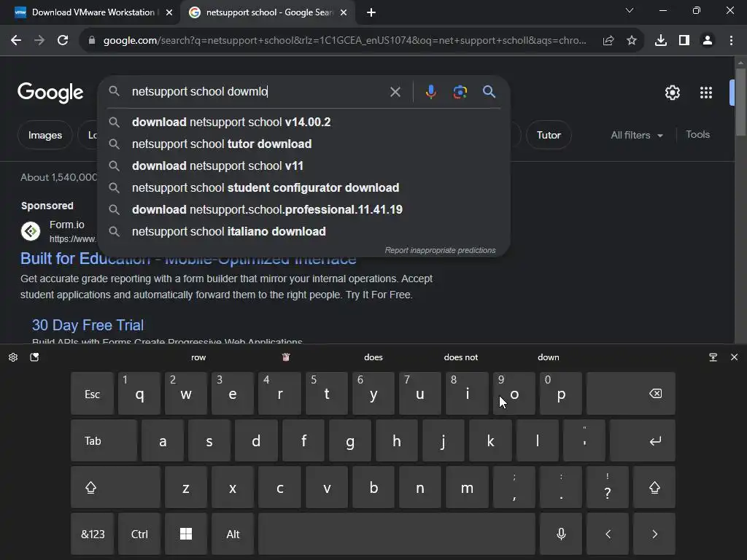Screen dimensions: 747x560
Task: Select the Tutor filter chip
Action: [549, 135]
